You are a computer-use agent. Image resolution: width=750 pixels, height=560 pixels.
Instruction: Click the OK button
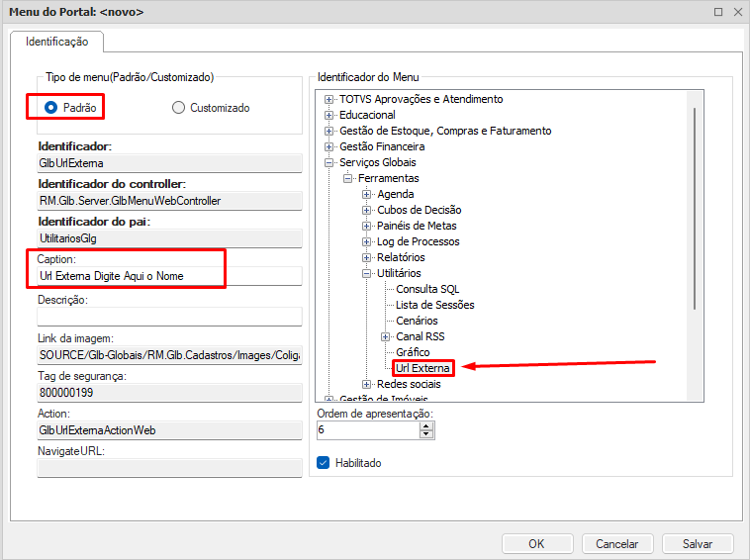pos(537,544)
